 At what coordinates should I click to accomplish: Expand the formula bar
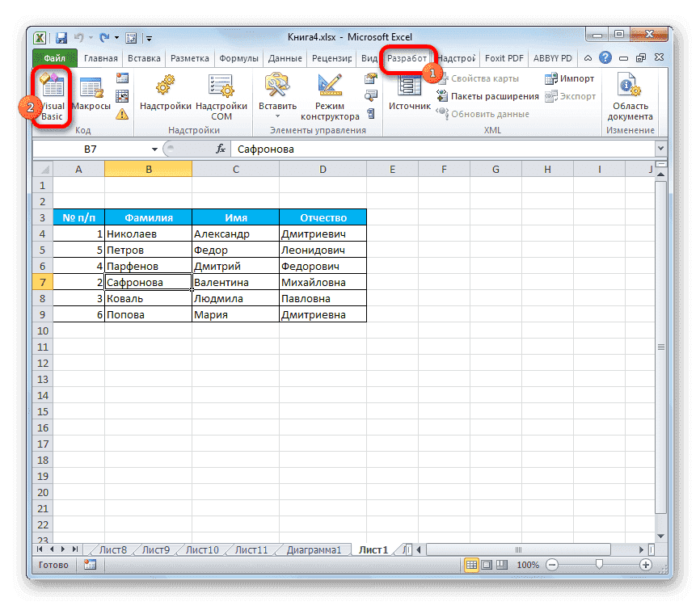(660, 149)
